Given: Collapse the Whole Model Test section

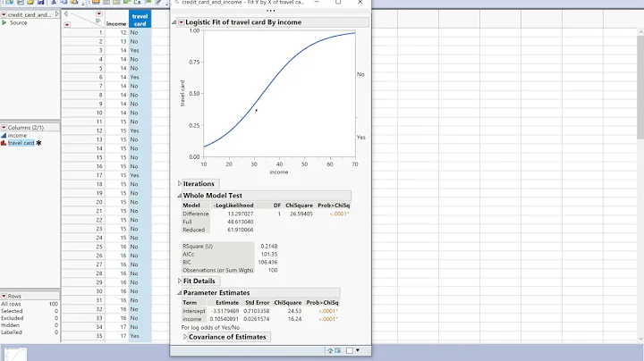Looking at the screenshot, I should pos(180,196).
